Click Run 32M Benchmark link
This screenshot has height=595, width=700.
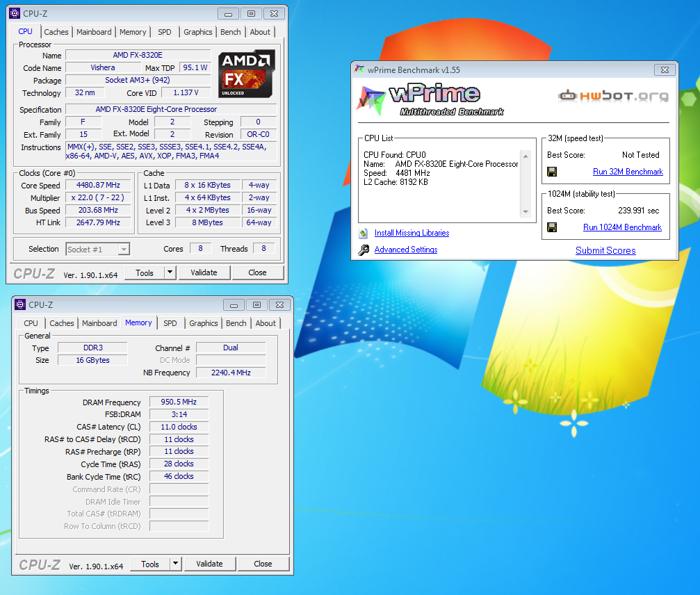(x=628, y=172)
